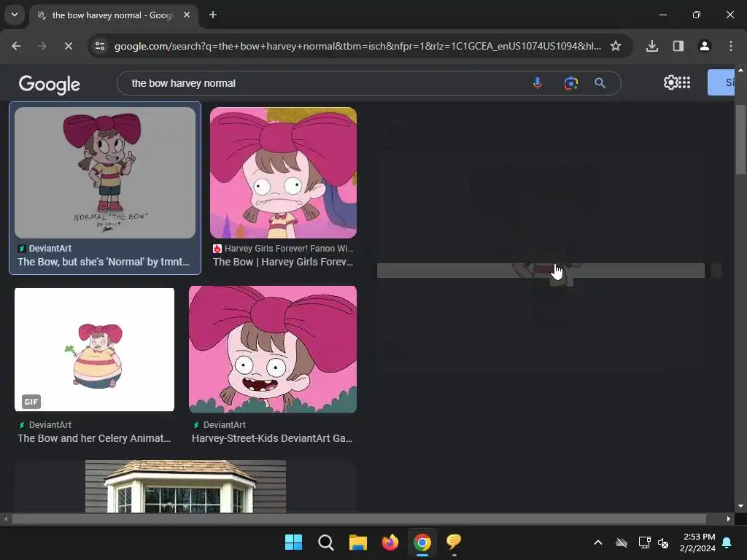Open a new tab with plus button
The height and width of the screenshot is (560, 747).
[x=213, y=15]
